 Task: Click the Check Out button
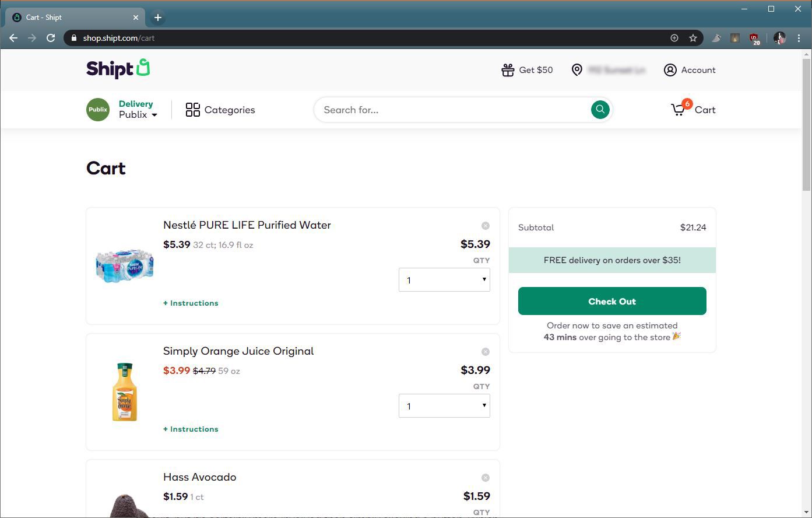[x=612, y=301]
